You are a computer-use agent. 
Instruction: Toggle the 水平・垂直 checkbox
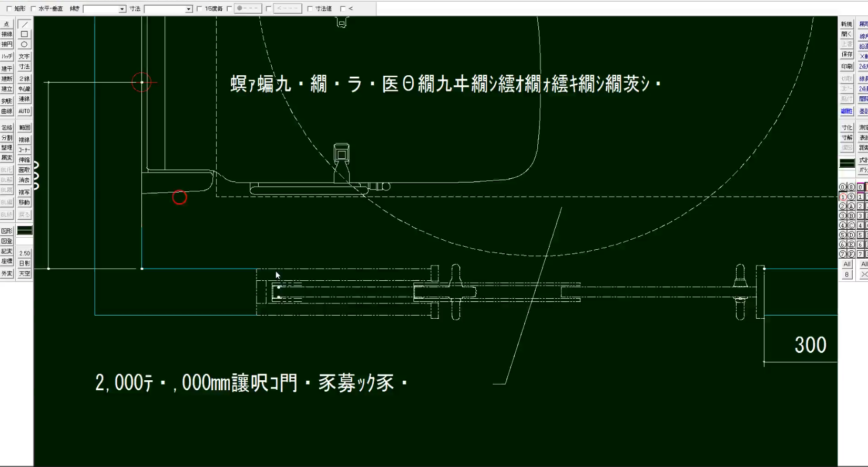coord(34,8)
